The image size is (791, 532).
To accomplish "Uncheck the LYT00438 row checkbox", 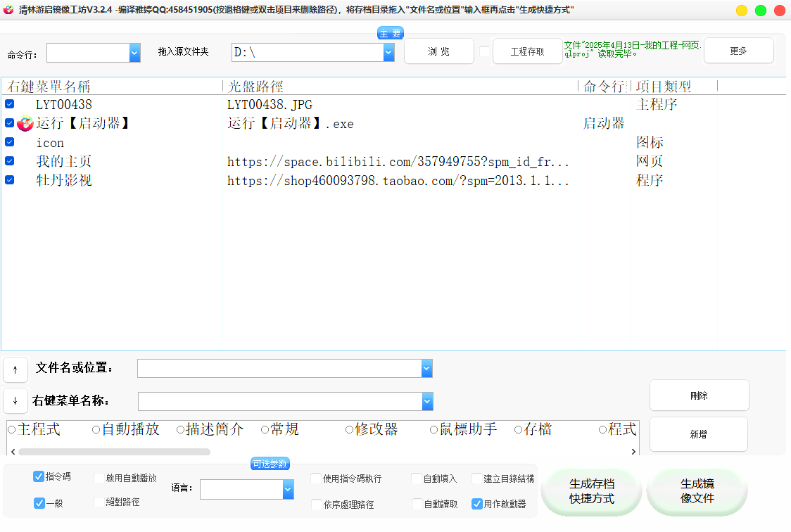I will 10,104.
